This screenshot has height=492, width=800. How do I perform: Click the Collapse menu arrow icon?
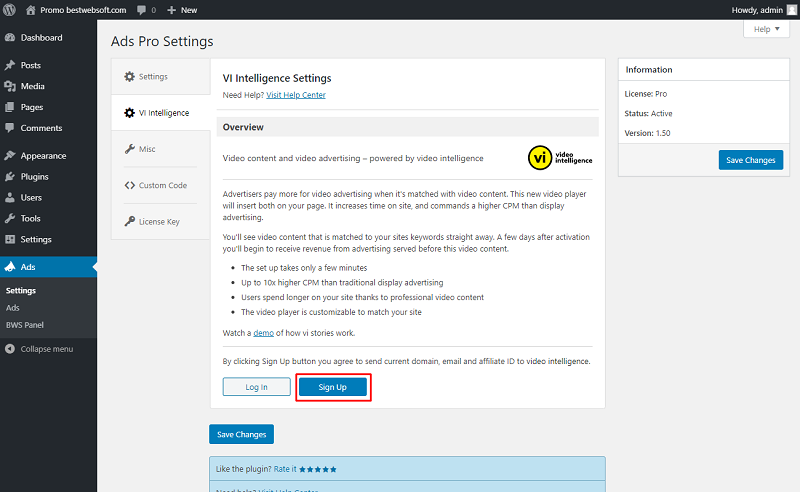pyautogui.click(x=10, y=349)
